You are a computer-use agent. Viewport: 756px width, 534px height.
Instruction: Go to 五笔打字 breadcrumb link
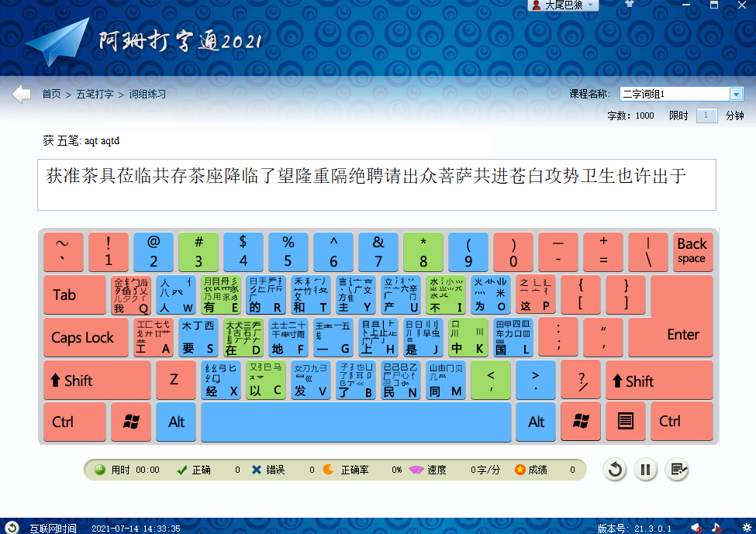[x=95, y=94]
